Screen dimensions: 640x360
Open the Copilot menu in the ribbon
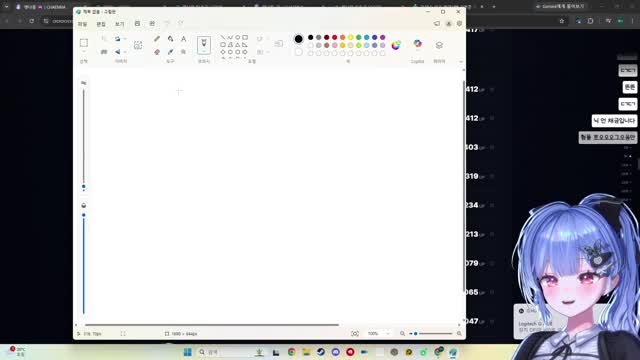[x=418, y=44]
